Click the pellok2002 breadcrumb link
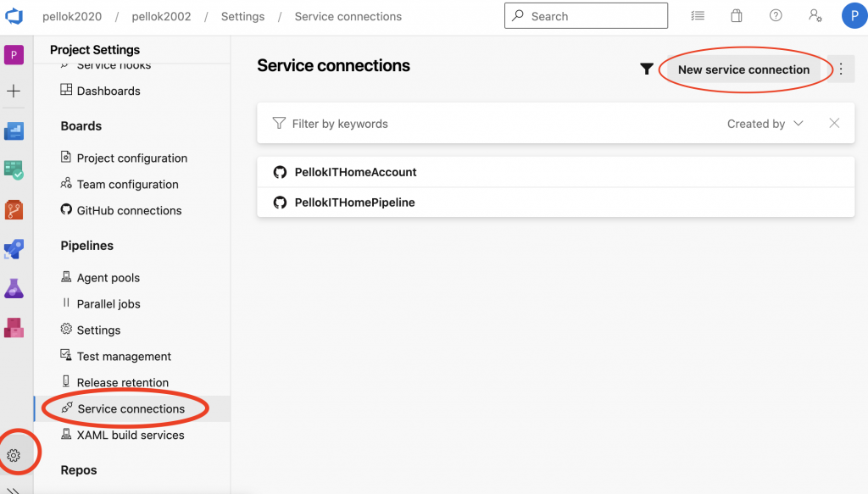Screen dimensions: 868x494 coord(161,16)
